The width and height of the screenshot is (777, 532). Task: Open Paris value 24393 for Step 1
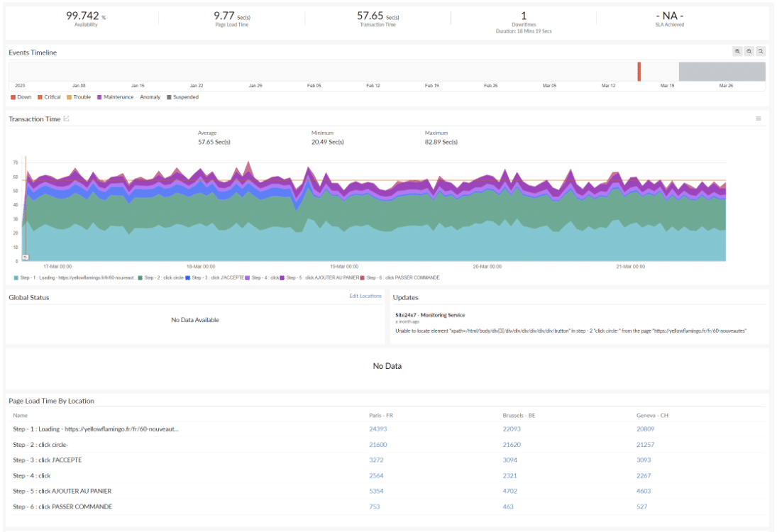(378, 429)
